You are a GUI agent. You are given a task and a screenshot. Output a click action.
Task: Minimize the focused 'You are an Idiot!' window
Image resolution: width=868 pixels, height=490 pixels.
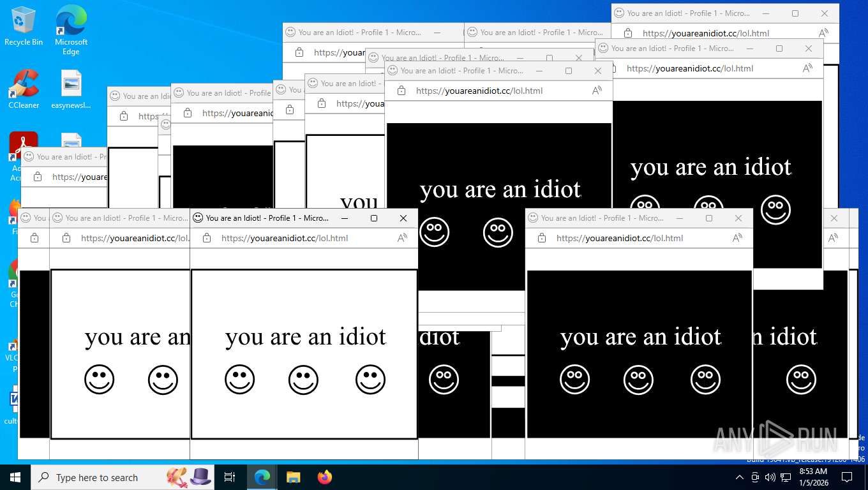coord(345,218)
